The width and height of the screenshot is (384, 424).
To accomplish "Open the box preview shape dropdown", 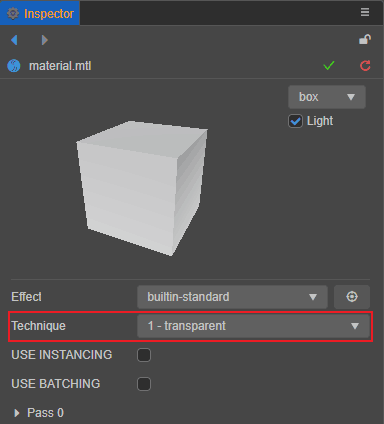I will coord(327,97).
